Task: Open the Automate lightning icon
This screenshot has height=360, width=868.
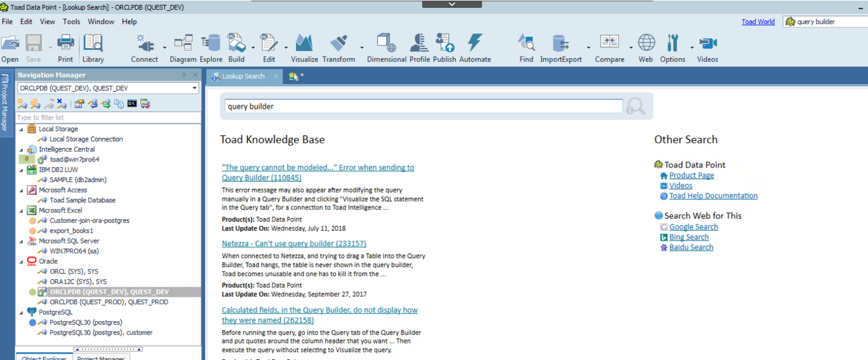Action: coord(474,44)
